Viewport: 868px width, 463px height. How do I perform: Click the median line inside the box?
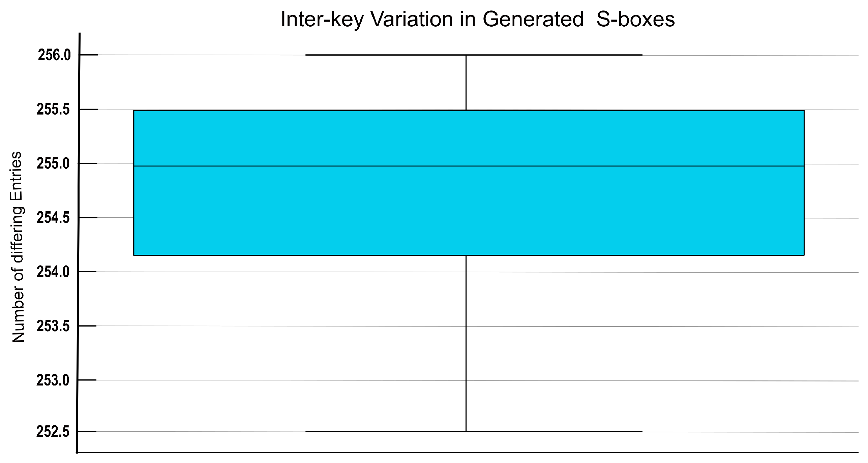[x=469, y=166]
